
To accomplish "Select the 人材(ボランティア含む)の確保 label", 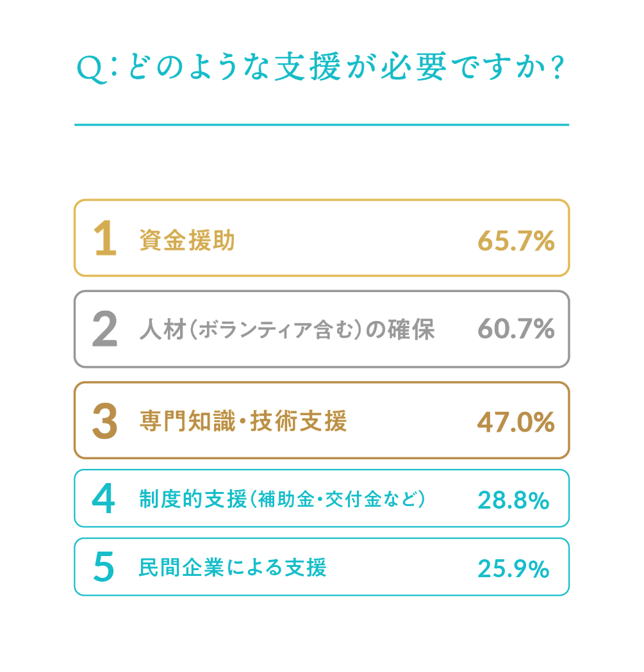I will 287,331.
